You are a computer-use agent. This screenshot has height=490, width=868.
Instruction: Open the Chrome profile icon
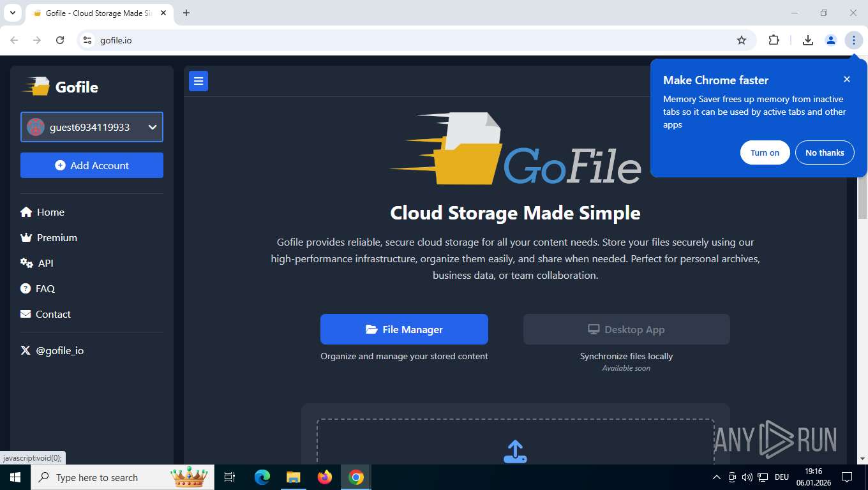point(831,40)
